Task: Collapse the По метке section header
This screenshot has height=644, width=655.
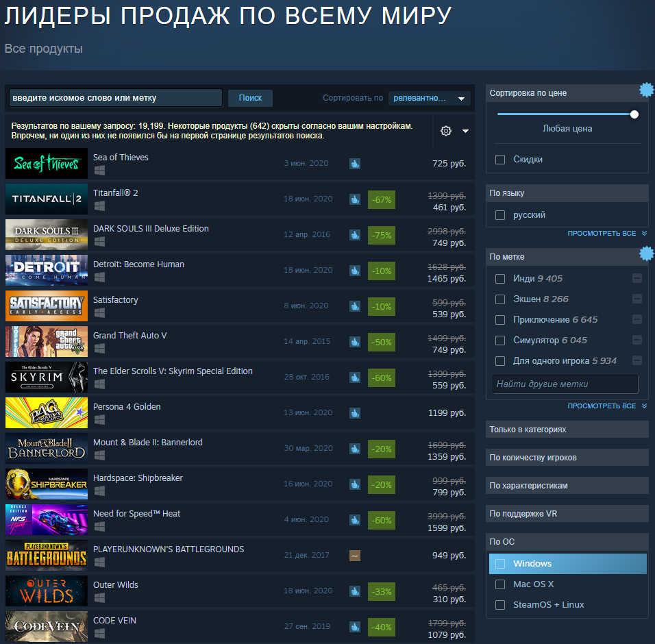Action: [x=567, y=256]
